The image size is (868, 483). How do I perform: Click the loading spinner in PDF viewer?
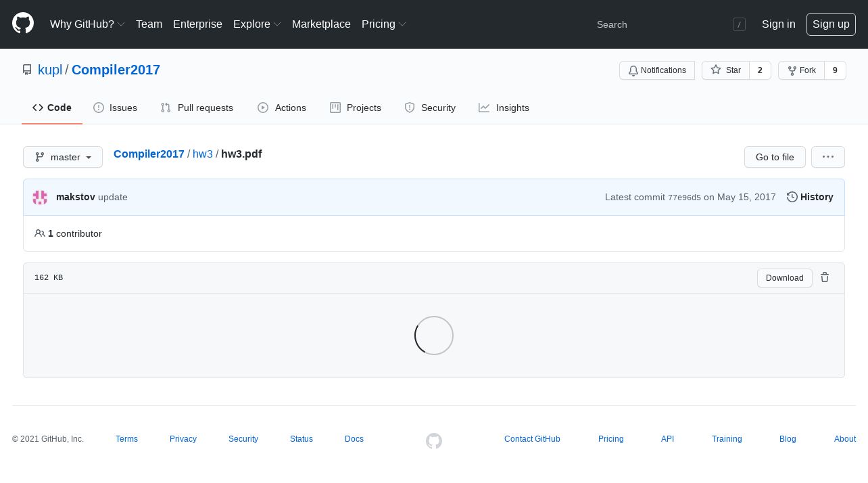434,336
